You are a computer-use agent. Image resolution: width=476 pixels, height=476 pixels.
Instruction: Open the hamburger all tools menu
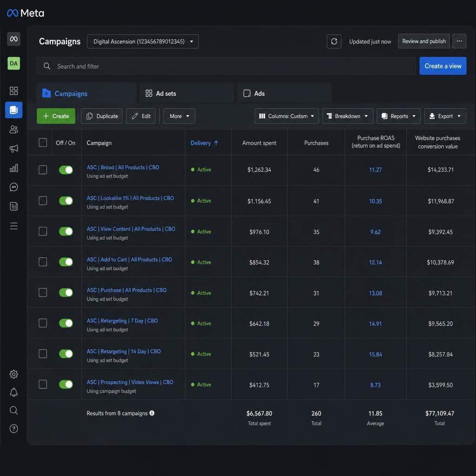pos(13,226)
